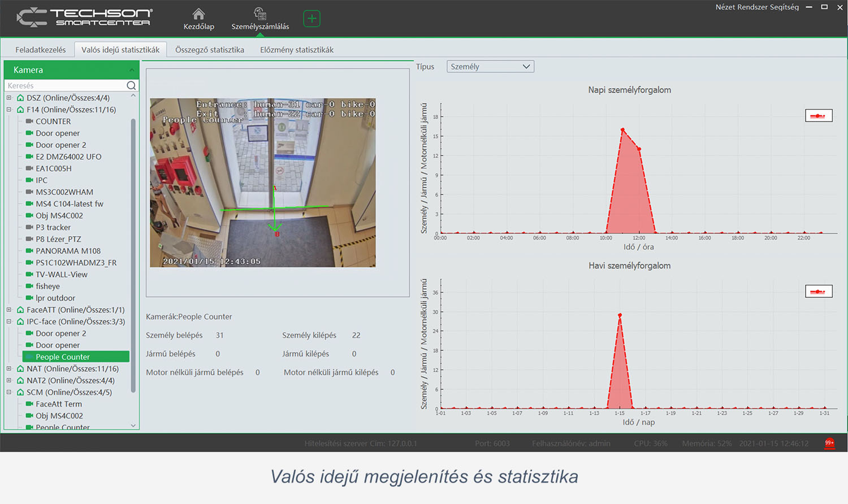Click camera icon beside fisheye
The width and height of the screenshot is (848, 504).
click(x=29, y=286)
